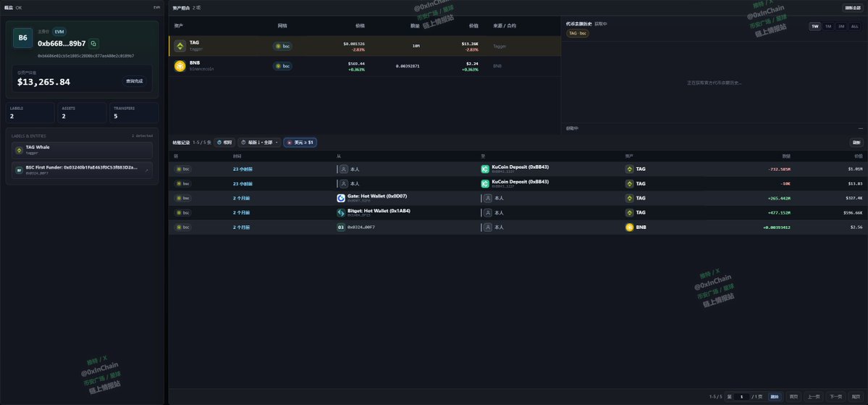Select the BSC First Funder label card

point(82,170)
